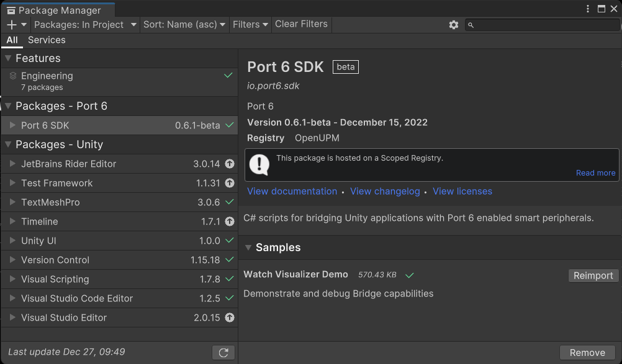Open the Sort: Name (asc) dropdown
This screenshot has width=622, height=364.
click(x=184, y=25)
